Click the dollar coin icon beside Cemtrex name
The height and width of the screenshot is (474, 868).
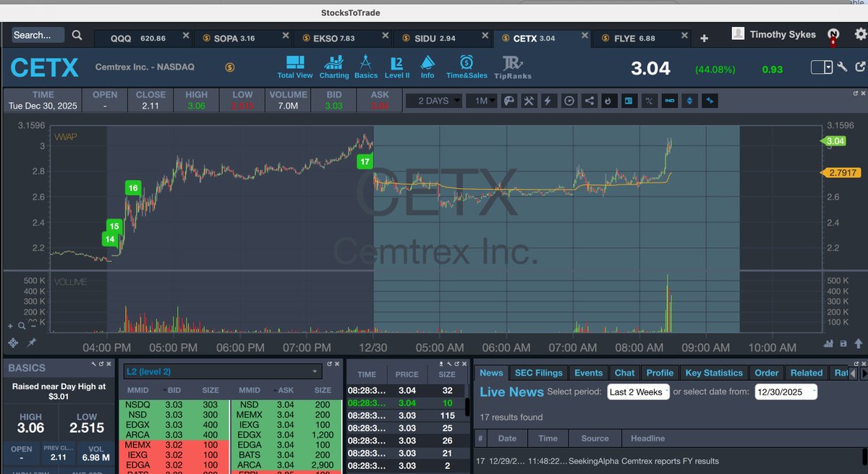coord(229,67)
